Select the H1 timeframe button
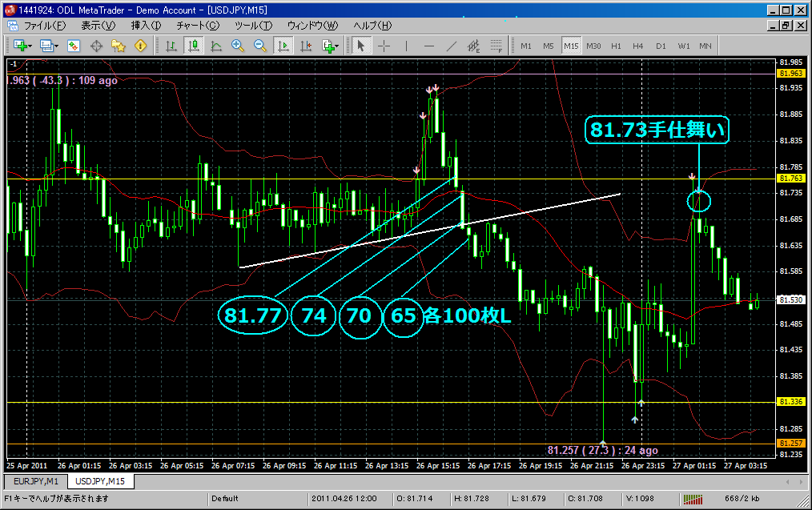This screenshot has height=510, width=812. (616, 46)
